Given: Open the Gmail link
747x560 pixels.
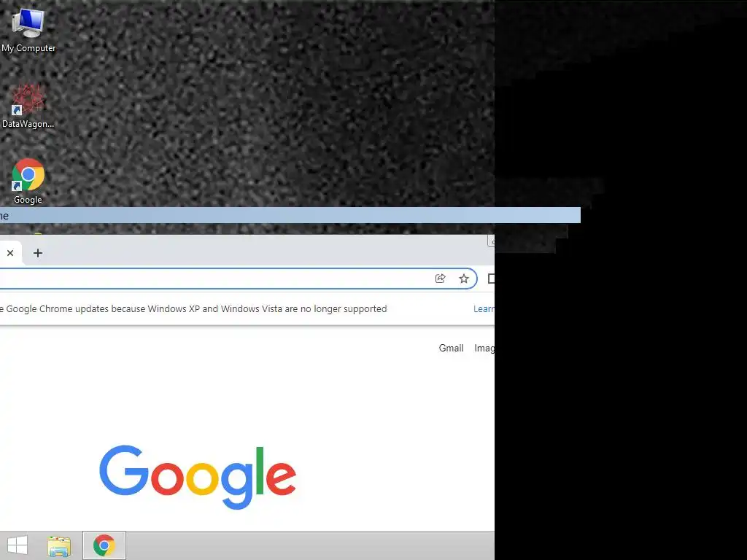Looking at the screenshot, I should click(451, 348).
